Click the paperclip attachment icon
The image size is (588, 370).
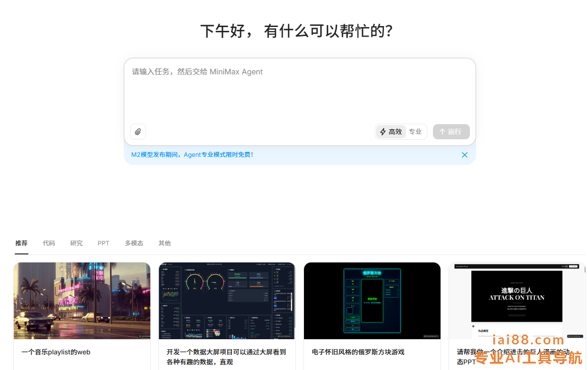click(x=138, y=132)
